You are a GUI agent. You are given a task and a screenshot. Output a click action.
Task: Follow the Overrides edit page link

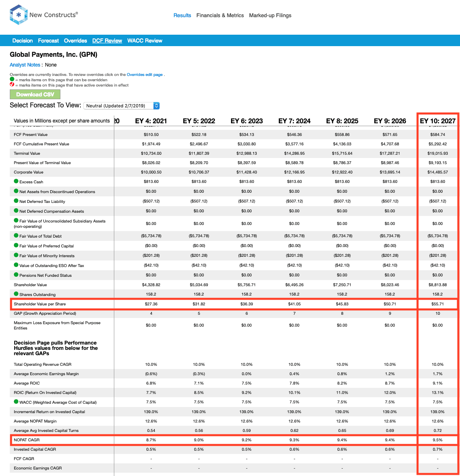click(x=145, y=74)
